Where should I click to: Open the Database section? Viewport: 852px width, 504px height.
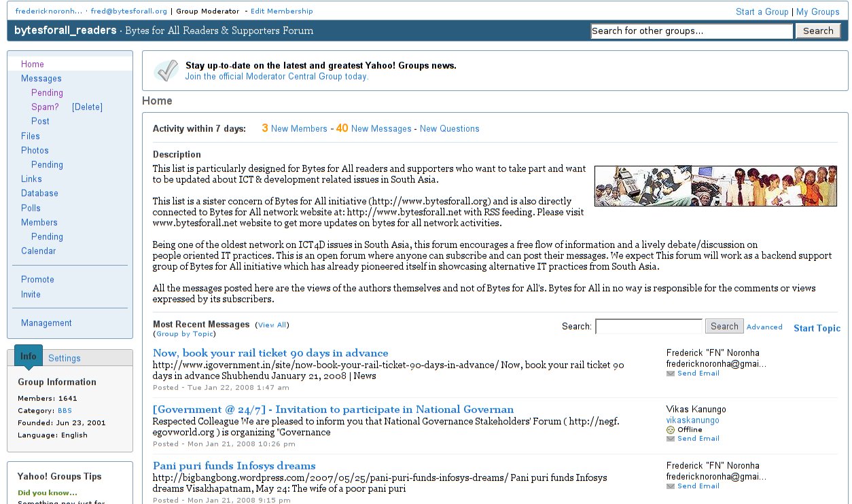[39, 193]
